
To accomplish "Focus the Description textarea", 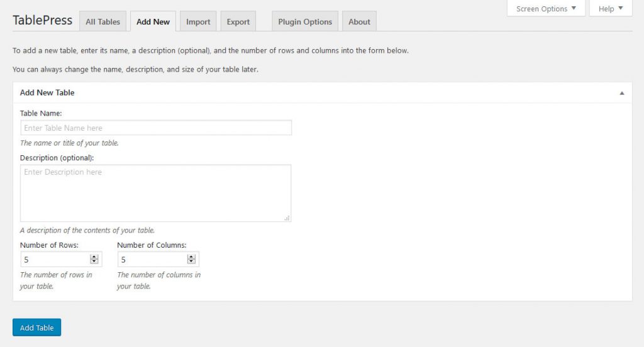I will (x=155, y=193).
